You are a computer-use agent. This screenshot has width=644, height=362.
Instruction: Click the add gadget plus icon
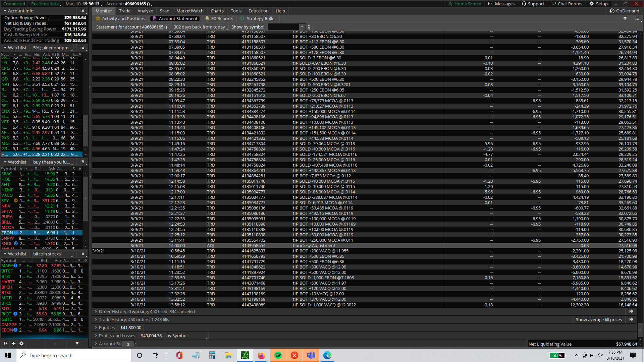pos(14,343)
